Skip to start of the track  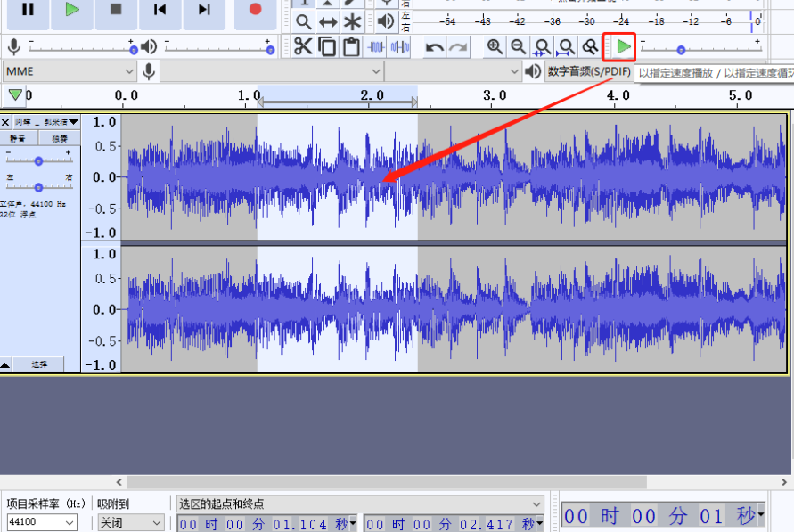[160, 11]
